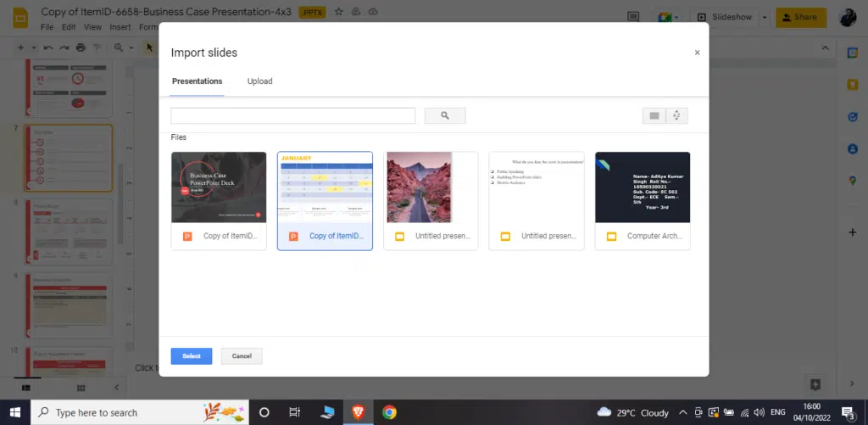Cancel the Import slides dialog
This screenshot has width=868, height=425.
242,356
